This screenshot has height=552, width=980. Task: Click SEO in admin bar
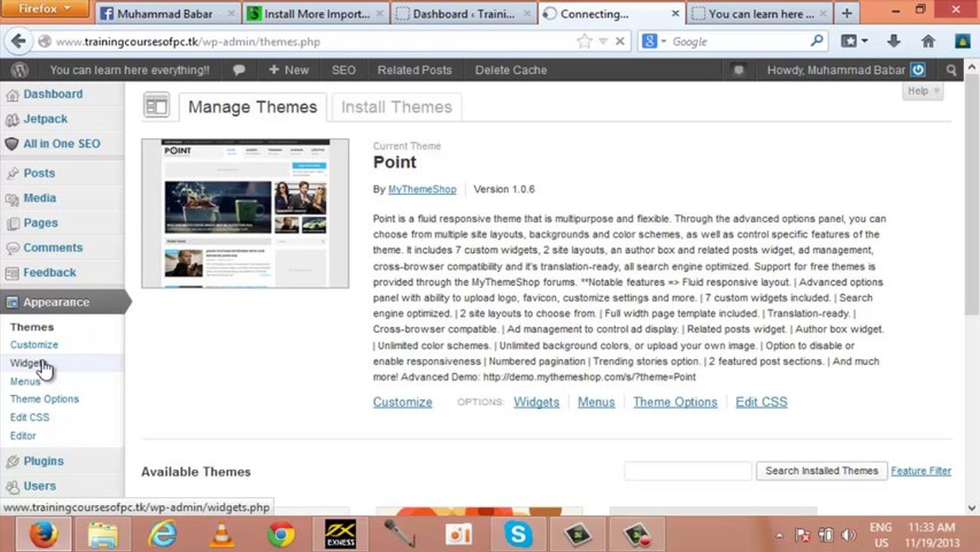(x=343, y=70)
